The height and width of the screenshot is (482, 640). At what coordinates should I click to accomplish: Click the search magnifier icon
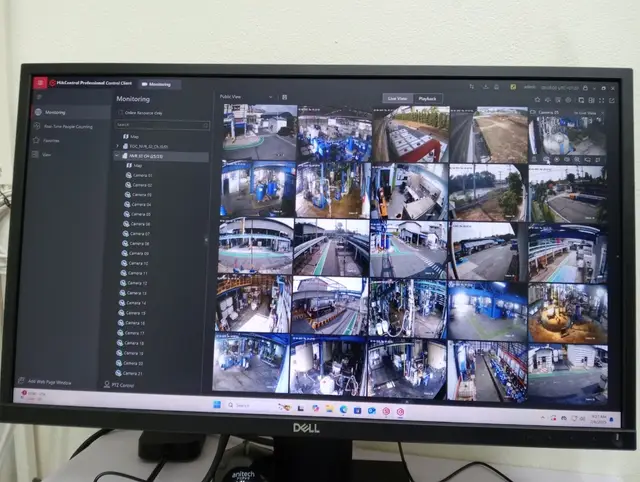click(205, 125)
